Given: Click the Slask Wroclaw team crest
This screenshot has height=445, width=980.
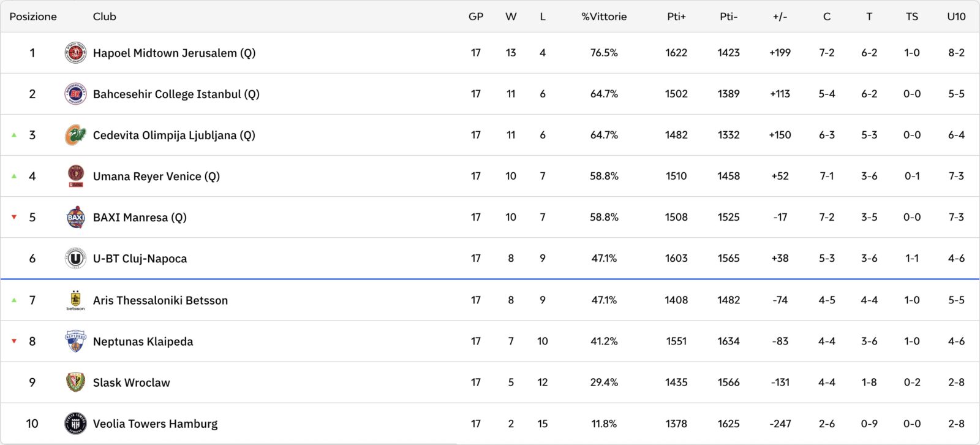Looking at the screenshot, I should [75, 382].
